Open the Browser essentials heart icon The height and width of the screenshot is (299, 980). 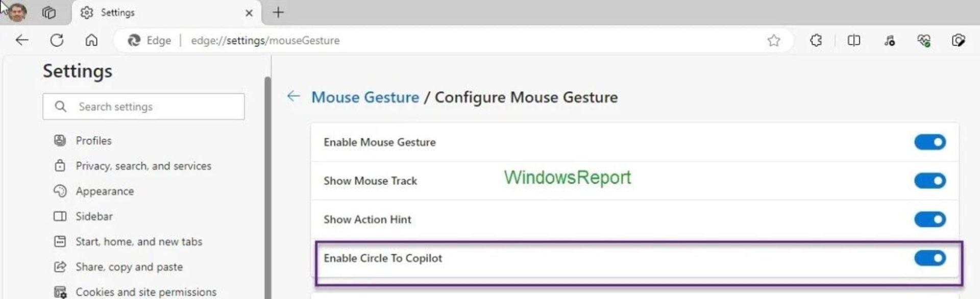tap(923, 40)
